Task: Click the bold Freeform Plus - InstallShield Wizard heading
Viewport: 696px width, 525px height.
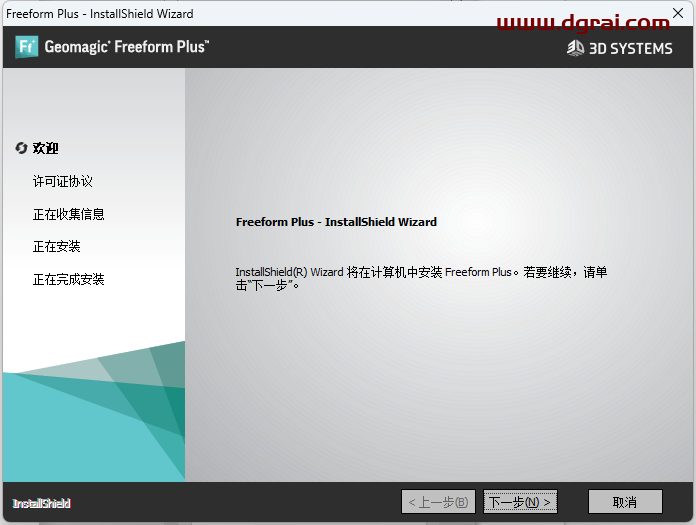Action: coord(336,222)
